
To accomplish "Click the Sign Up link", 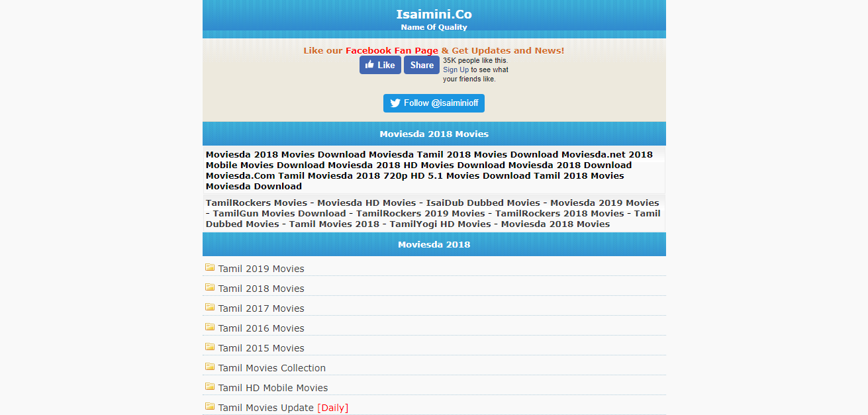I will tap(456, 69).
